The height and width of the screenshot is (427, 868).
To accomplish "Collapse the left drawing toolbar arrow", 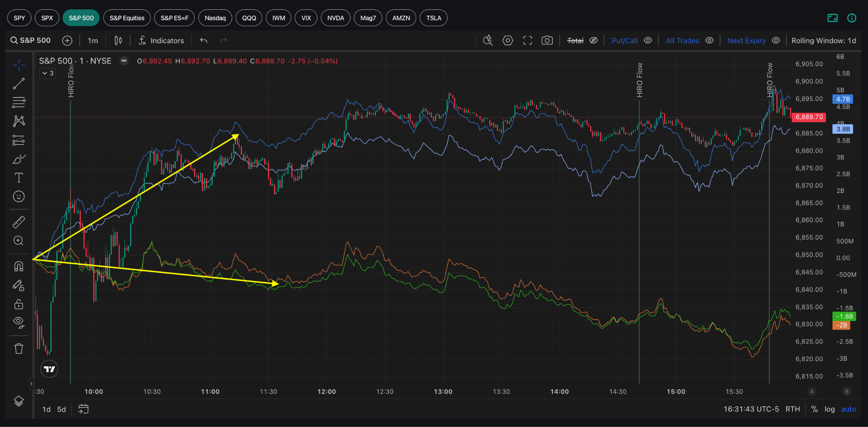I will point(31,384).
